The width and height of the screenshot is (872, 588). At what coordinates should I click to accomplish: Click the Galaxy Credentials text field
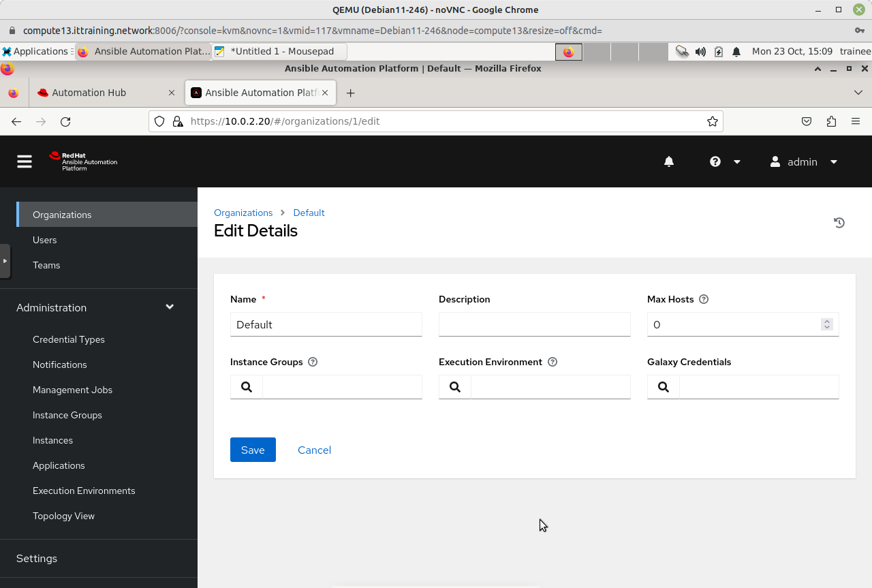[x=760, y=387]
